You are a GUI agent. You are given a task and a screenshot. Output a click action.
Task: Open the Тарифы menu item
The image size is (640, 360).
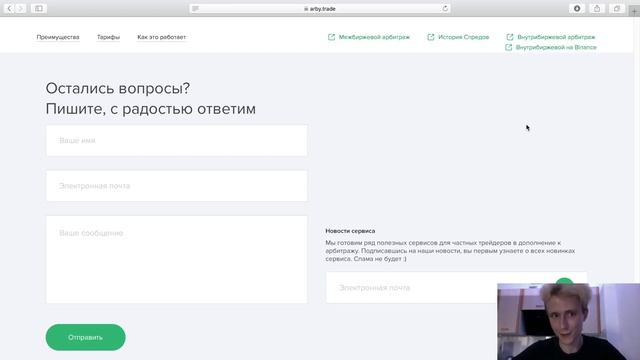point(108,37)
